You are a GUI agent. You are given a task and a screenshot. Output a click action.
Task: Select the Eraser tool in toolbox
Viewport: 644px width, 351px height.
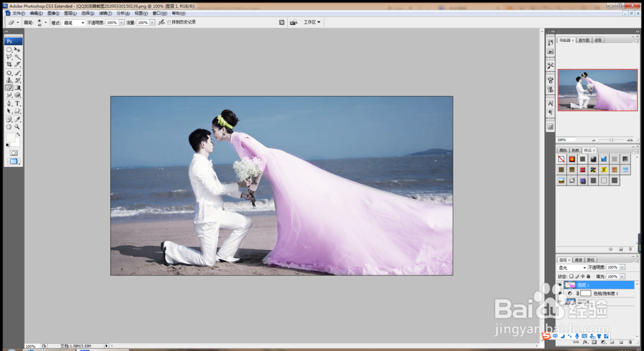click(x=9, y=88)
